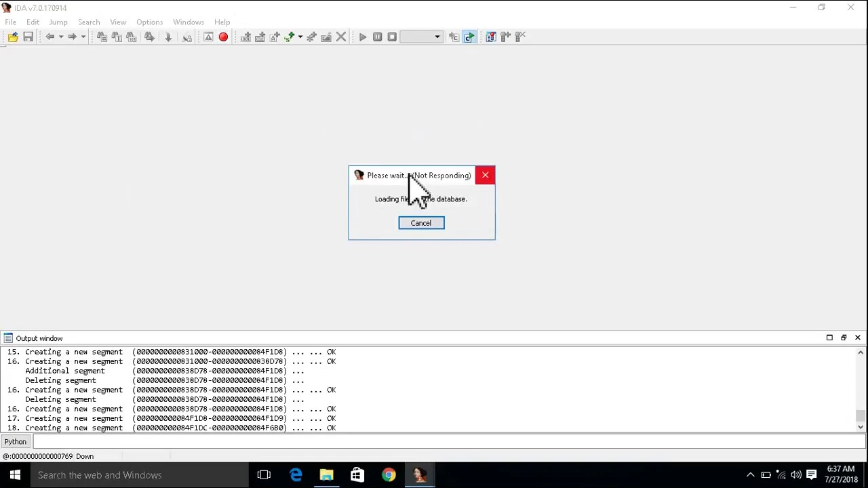Close the Output window panel
The height and width of the screenshot is (488, 868).
click(x=858, y=338)
